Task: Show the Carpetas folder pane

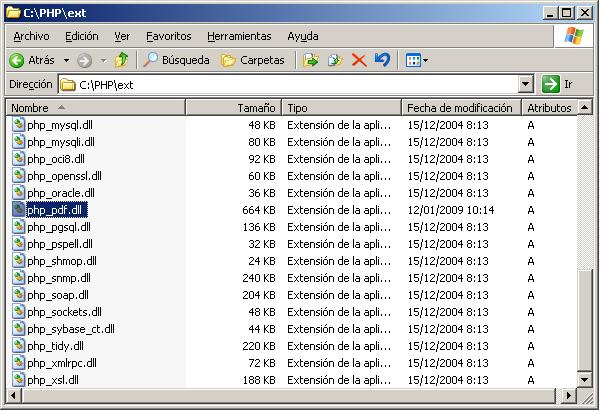Action: 253,60
